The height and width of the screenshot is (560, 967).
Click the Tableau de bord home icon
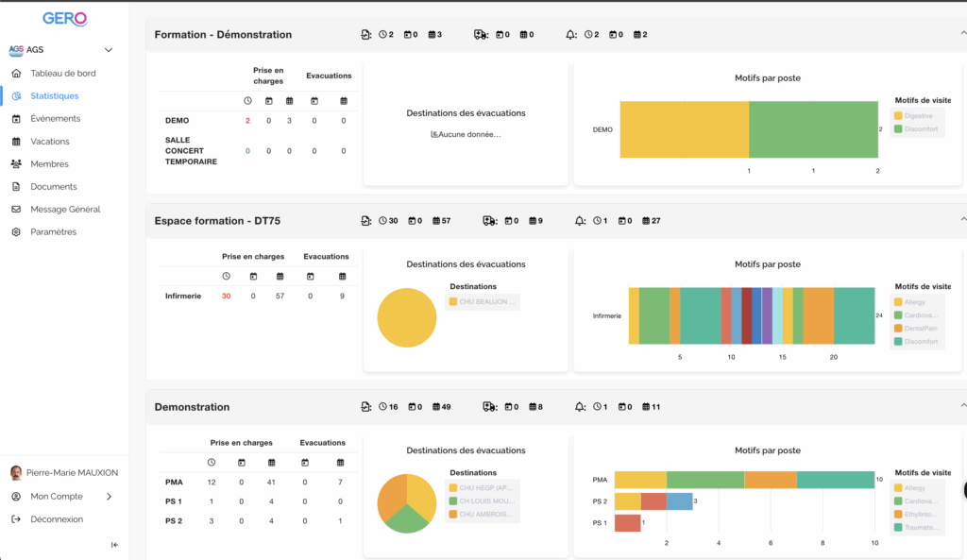pyautogui.click(x=16, y=74)
